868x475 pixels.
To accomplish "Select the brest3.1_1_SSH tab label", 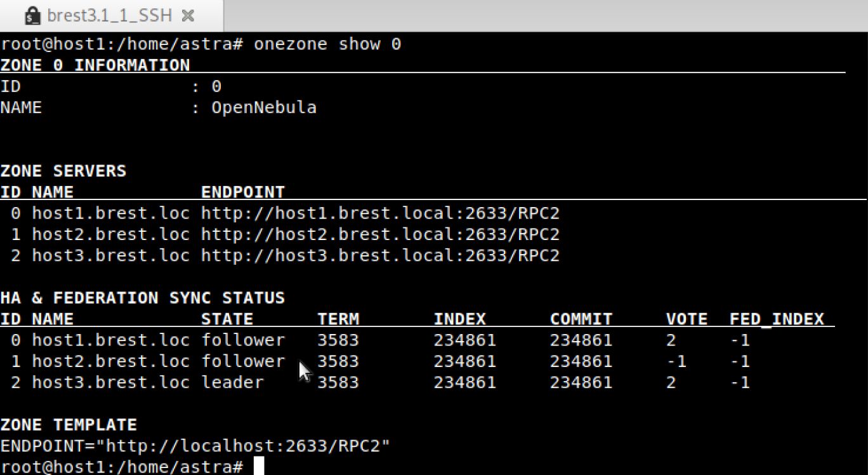I will 109,16.
